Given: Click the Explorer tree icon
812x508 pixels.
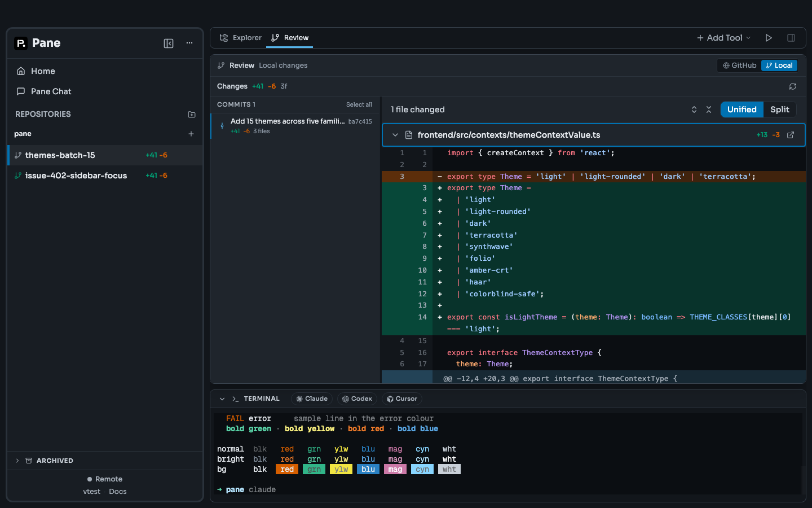Looking at the screenshot, I should tap(224, 38).
